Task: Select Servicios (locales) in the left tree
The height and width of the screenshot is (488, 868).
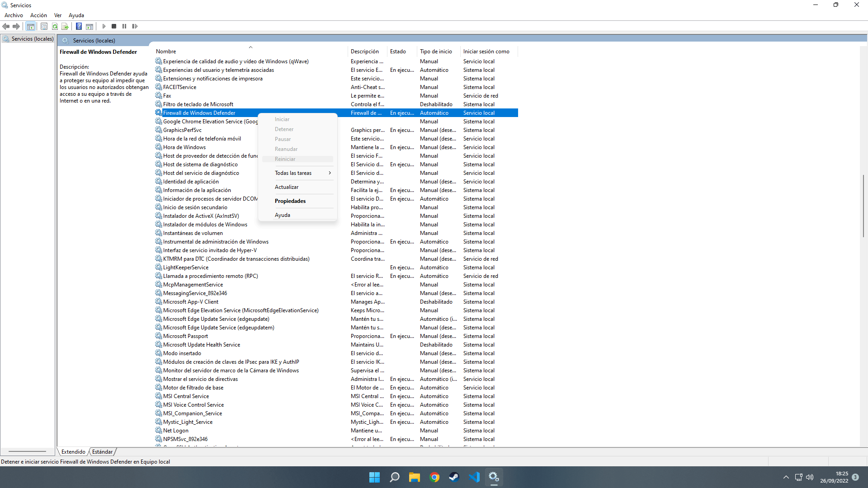Action: click(33, 39)
